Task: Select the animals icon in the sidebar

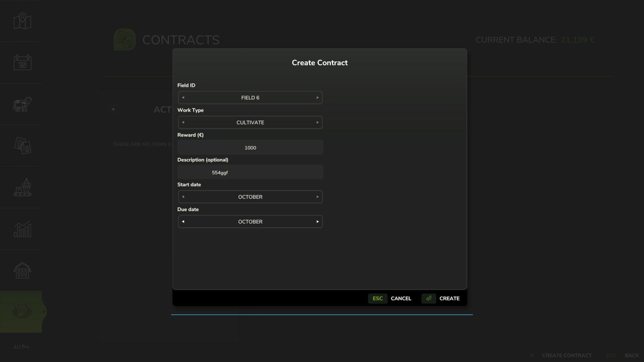Action: coord(22,104)
